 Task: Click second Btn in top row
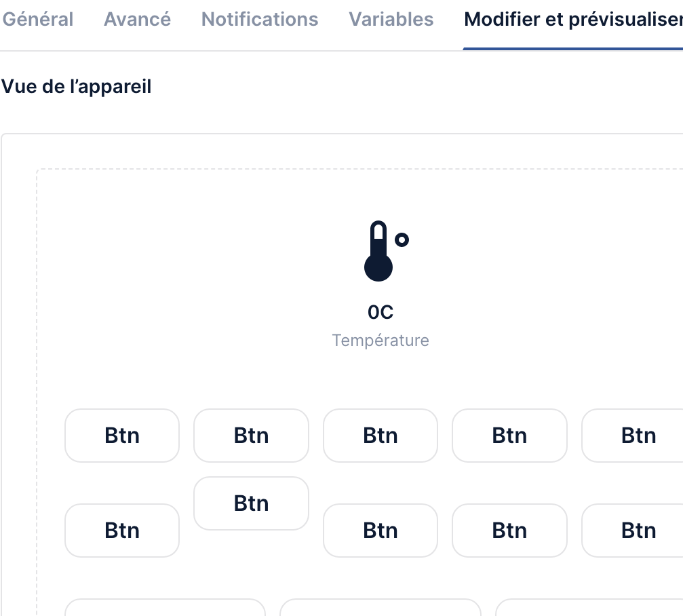[252, 436]
